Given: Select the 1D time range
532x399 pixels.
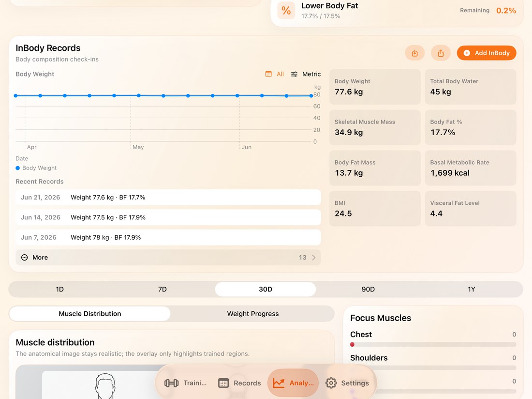Looking at the screenshot, I should coord(59,289).
